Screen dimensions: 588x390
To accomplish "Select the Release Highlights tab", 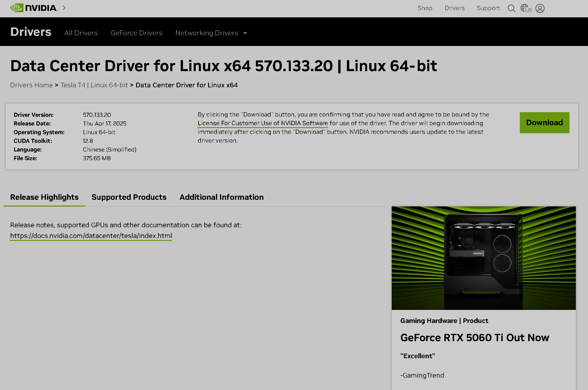I will coord(44,197).
